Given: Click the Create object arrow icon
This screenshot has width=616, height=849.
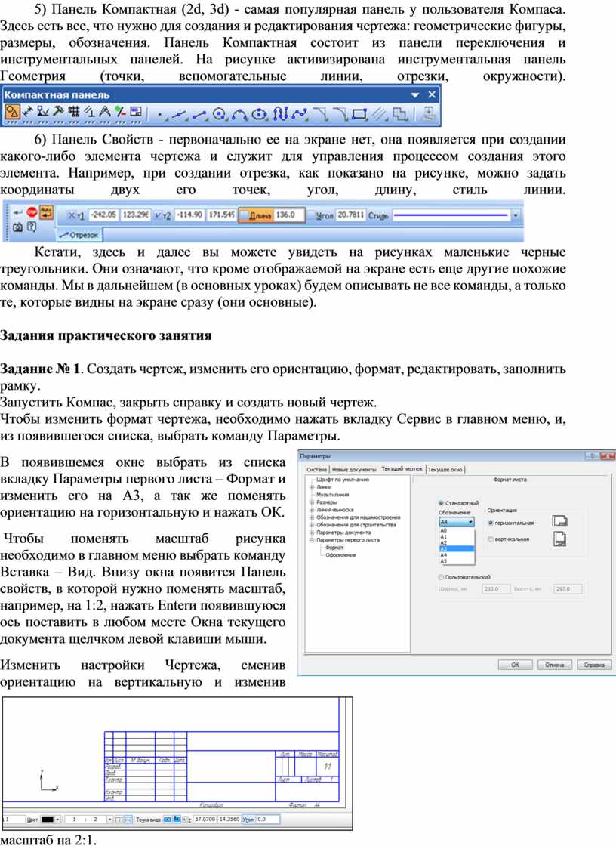Looking at the screenshot, I should coord(18,213).
